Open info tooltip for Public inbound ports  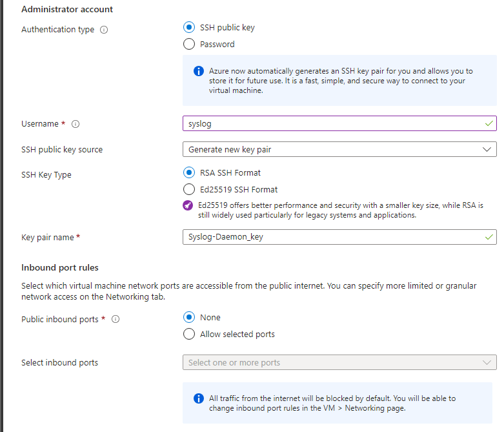[x=116, y=320]
